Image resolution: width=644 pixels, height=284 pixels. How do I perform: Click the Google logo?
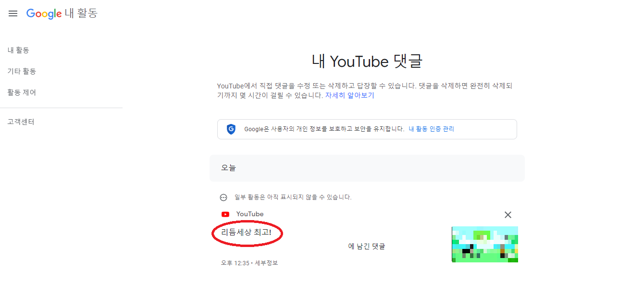pos(44,13)
